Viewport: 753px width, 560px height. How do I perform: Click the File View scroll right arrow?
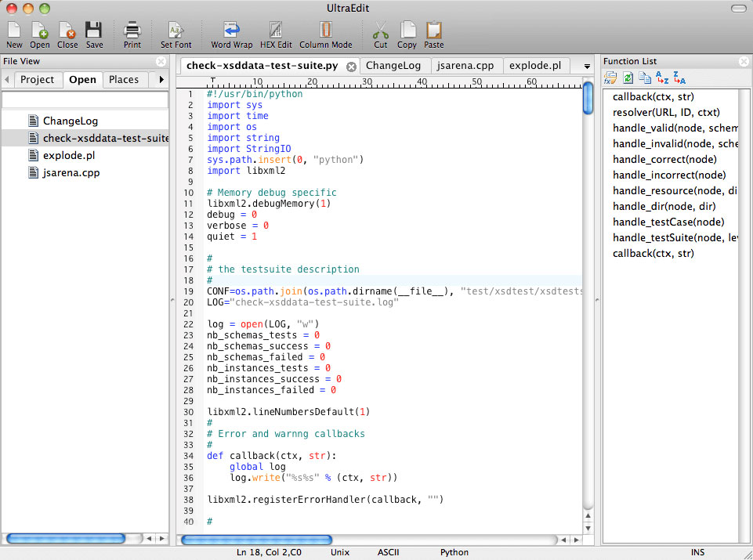click(x=162, y=539)
